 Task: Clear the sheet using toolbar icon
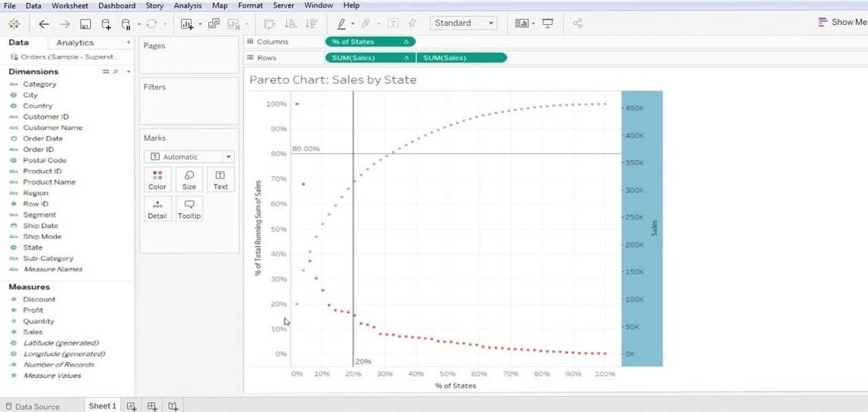pos(234,23)
